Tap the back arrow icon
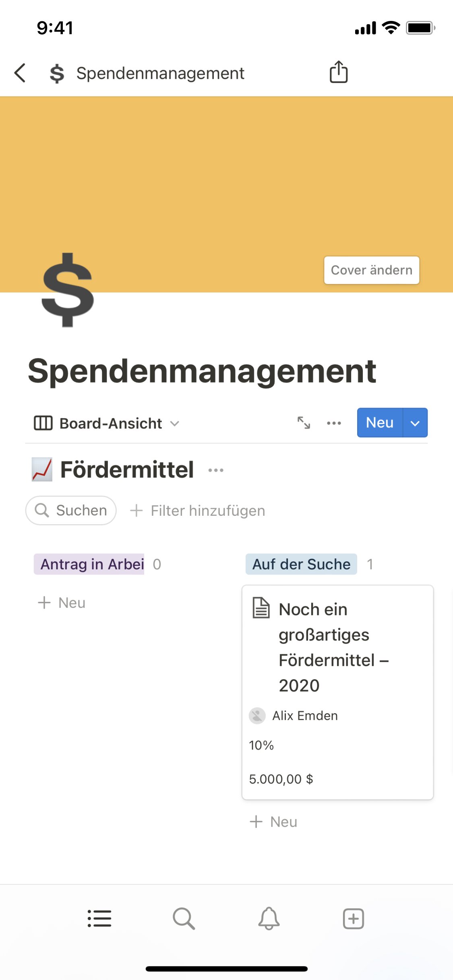Image resolution: width=453 pixels, height=980 pixels. pos(20,73)
